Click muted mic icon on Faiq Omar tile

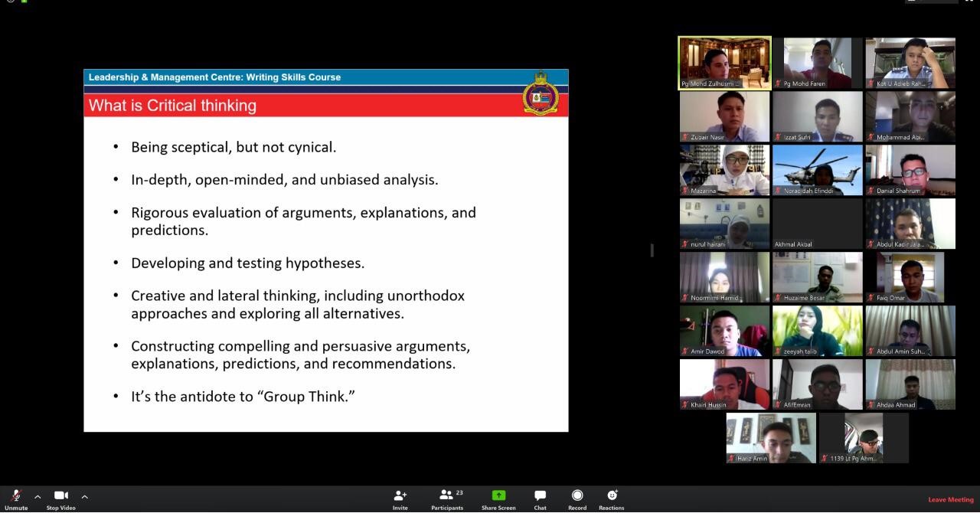[871, 298]
